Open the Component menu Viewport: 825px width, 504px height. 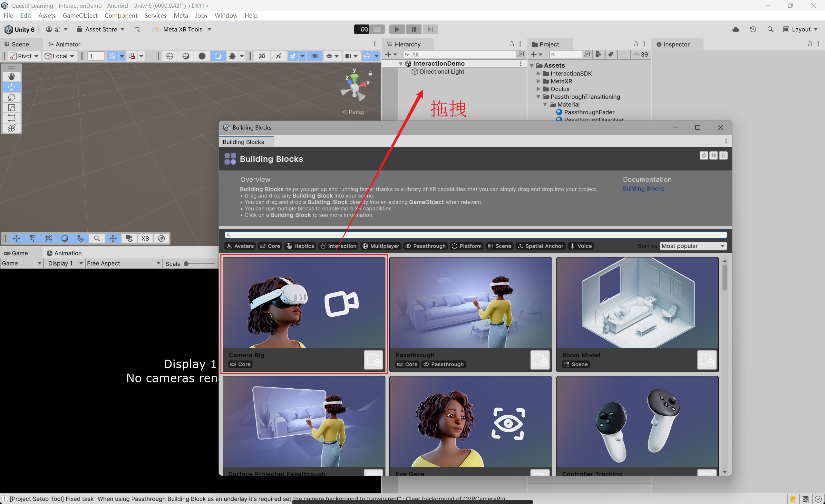(x=121, y=15)
